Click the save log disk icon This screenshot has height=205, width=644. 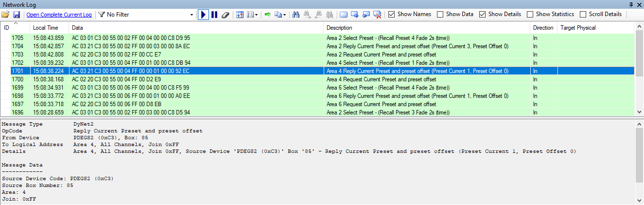pos(17,15)
